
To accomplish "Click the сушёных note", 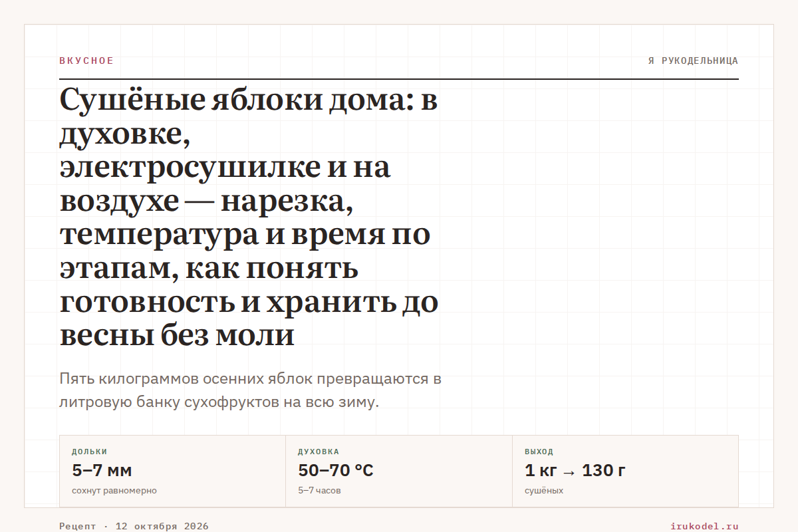I will point(544,491).
